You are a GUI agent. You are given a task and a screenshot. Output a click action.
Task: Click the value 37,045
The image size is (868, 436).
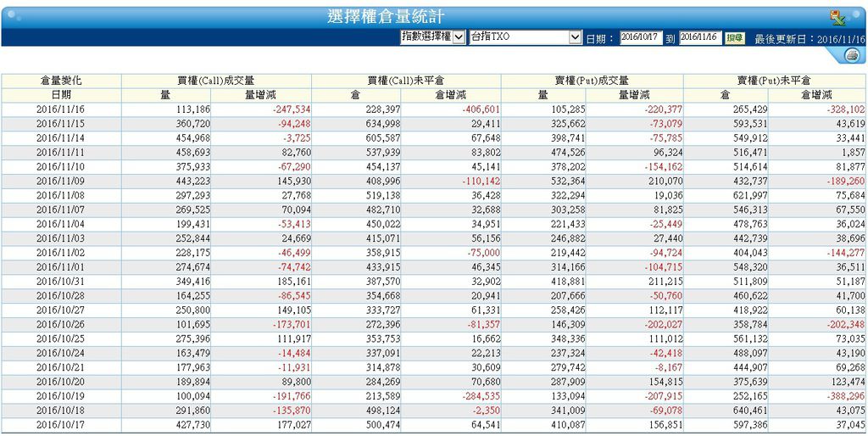tap(851, 426)
